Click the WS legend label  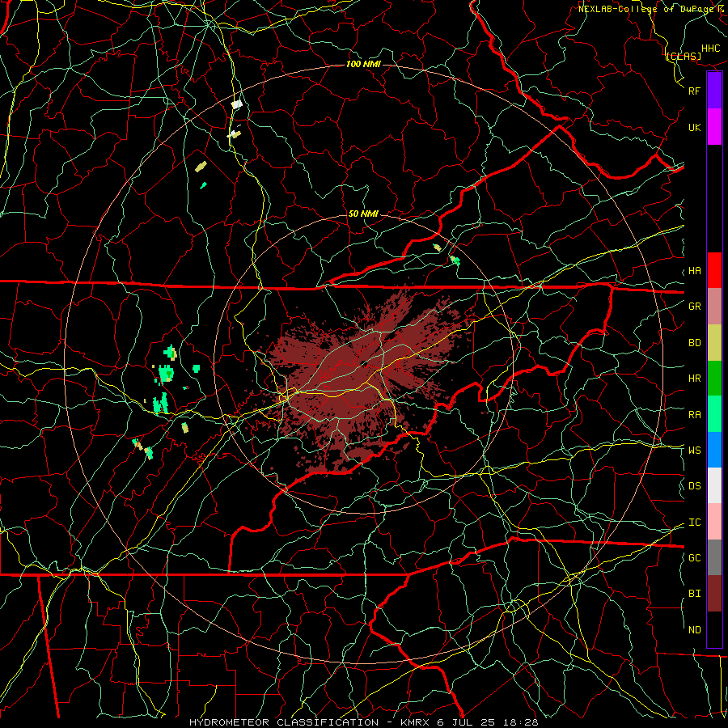coord(694,451)
